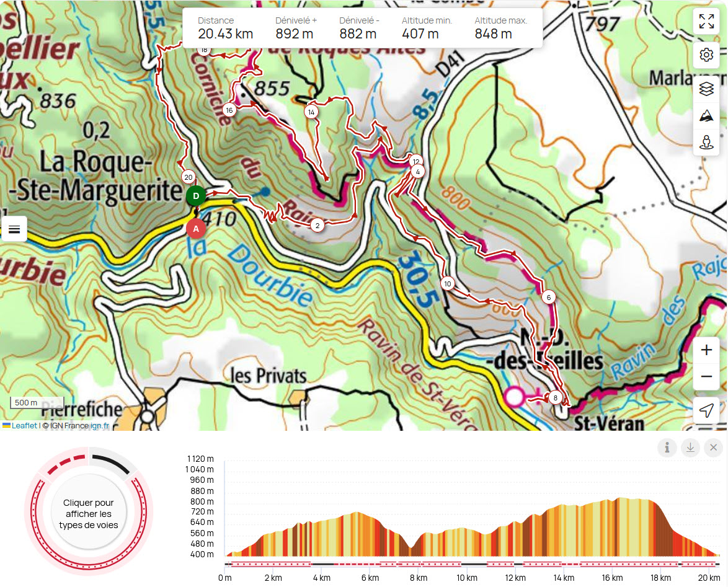728x587 pixels.
Task: Expand the statistics panel header
Action: (x=363, y=27)
